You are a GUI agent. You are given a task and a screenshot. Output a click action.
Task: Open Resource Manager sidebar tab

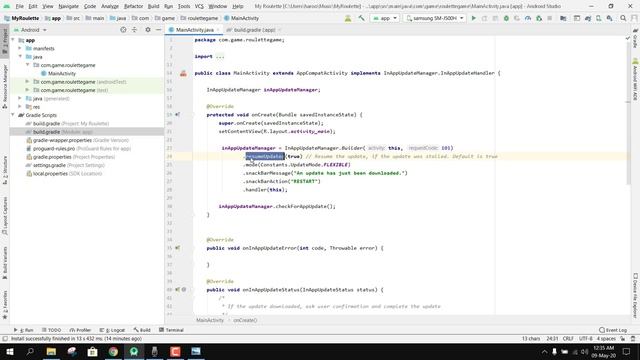pyautogui.click(x=5, y=86)
